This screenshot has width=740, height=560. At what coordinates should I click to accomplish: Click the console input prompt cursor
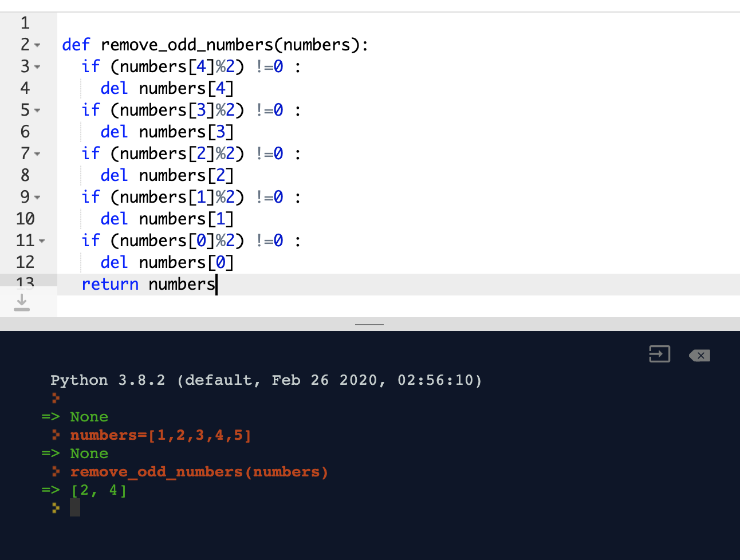pyautogui.click(x=75, y=507)
